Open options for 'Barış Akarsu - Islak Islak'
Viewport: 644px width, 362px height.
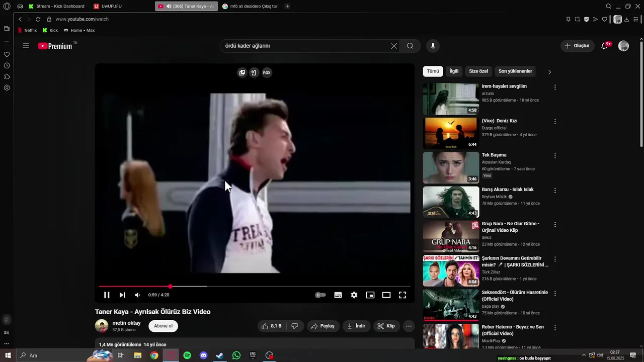click(x=555, y=191)
